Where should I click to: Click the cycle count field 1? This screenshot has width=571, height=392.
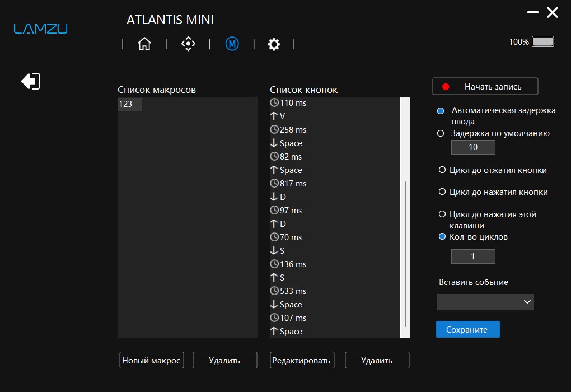coord(473,256)
